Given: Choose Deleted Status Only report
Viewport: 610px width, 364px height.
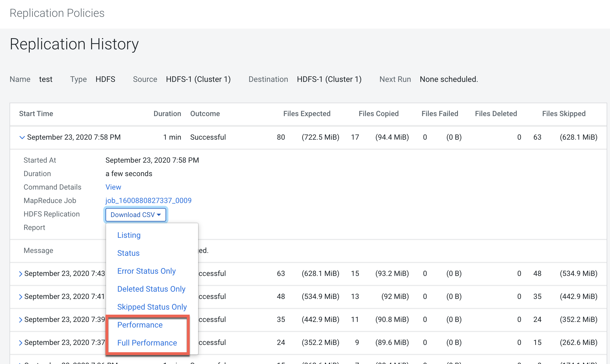Looking at the screenshot, I should (151, 289).
